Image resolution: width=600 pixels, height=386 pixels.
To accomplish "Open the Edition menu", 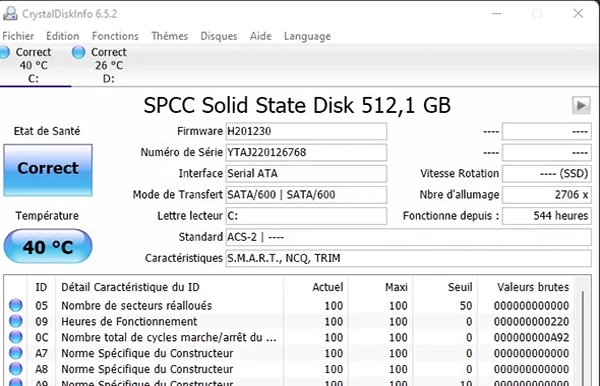I will click(x=63, y=36).
